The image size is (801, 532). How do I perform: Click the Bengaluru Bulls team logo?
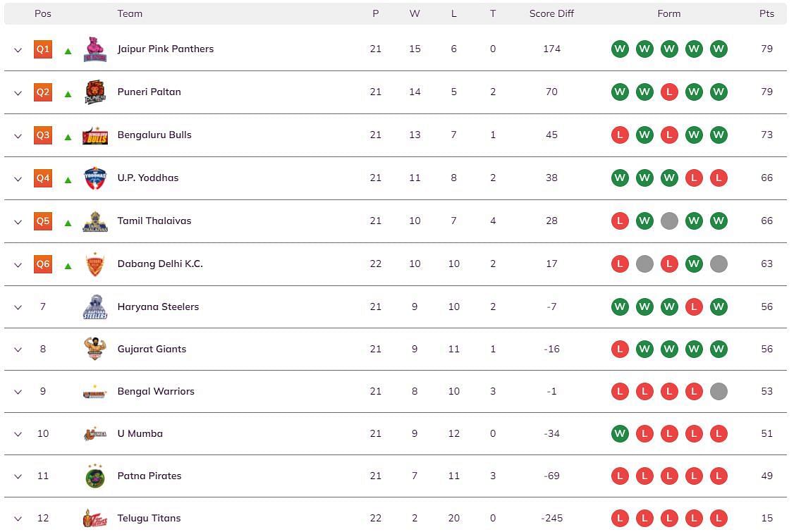click(x=95, y=135)
